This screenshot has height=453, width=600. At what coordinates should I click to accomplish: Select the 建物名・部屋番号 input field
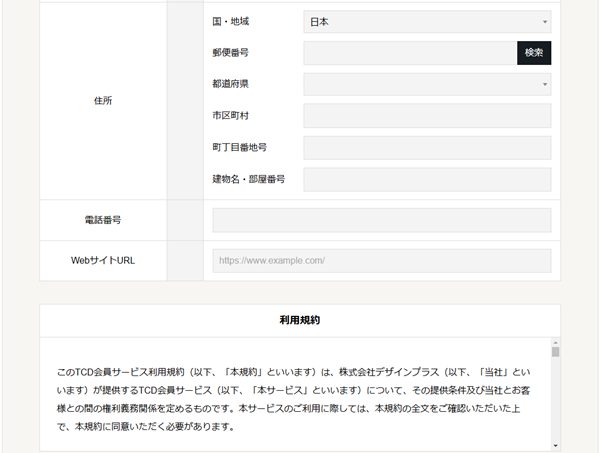[427, 180]
